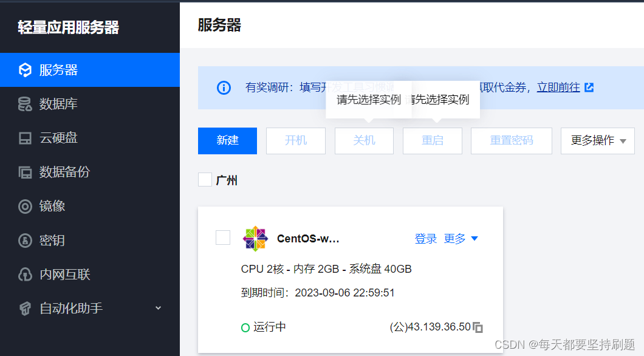Click the 重置密码 button
Viewport: 644px width, 356px height.
(x=512, y=141)
